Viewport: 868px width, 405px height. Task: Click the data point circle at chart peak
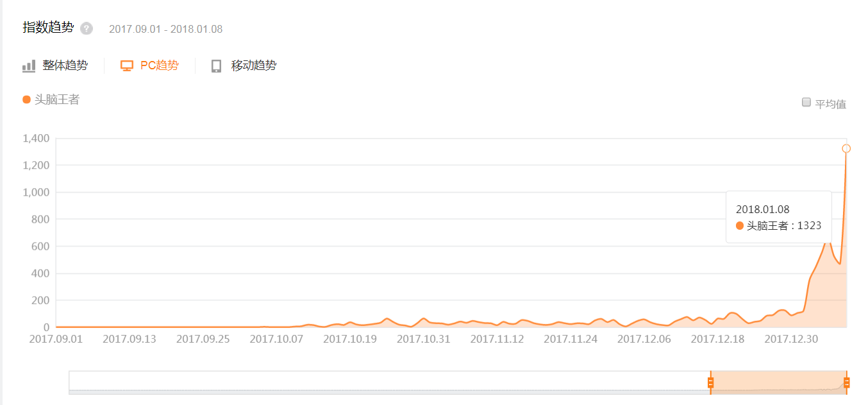point(846,148)
